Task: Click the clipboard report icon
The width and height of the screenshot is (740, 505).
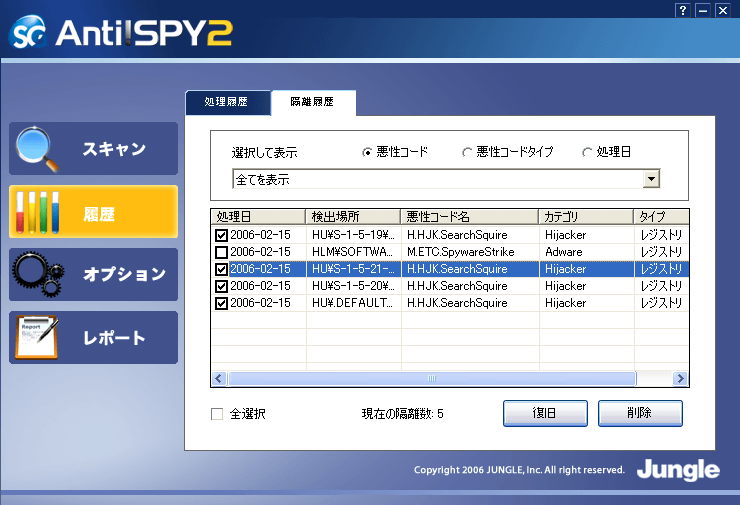Action: [x=37, y=337]
